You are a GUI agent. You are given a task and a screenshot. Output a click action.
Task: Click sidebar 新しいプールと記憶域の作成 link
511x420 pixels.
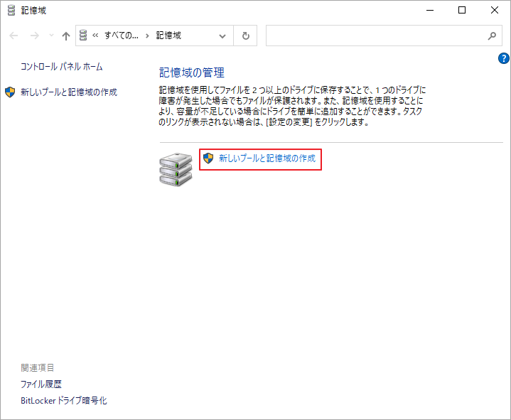pyautogui.click(x=68, y=92)
